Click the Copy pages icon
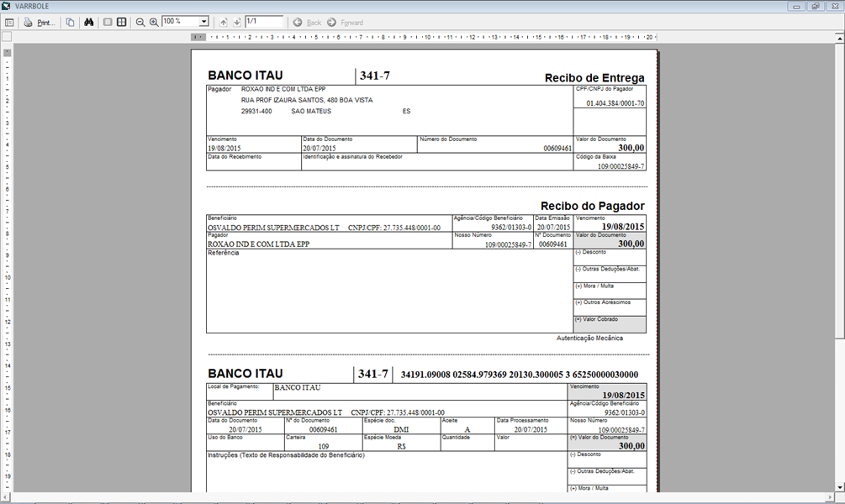This screenshot has width=845, height=504. coord(70,22)
